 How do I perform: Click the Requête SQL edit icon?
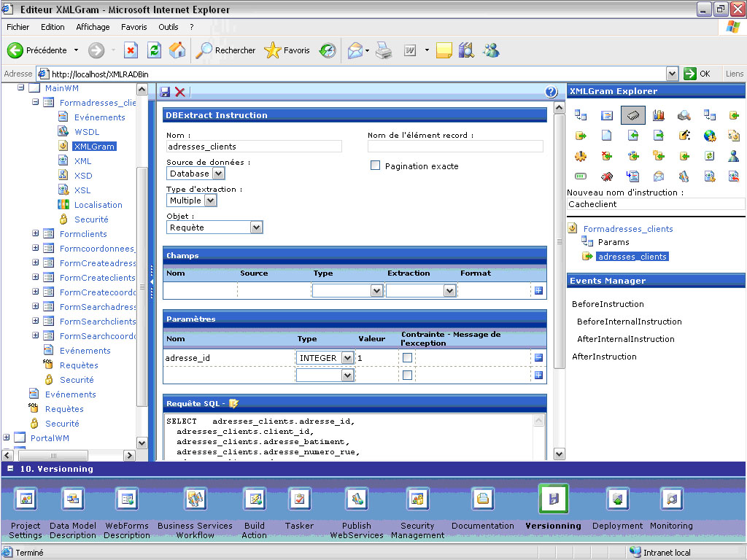(x=233, y=403)
